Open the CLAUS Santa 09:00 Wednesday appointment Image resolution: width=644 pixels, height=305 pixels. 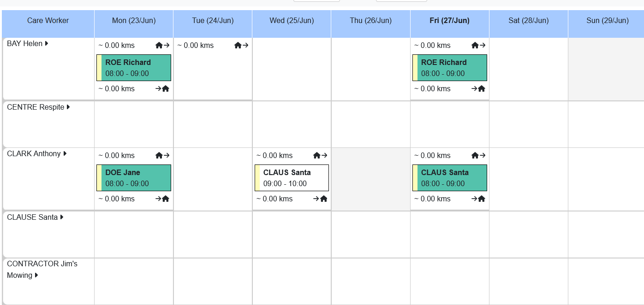tap(292, 178)
